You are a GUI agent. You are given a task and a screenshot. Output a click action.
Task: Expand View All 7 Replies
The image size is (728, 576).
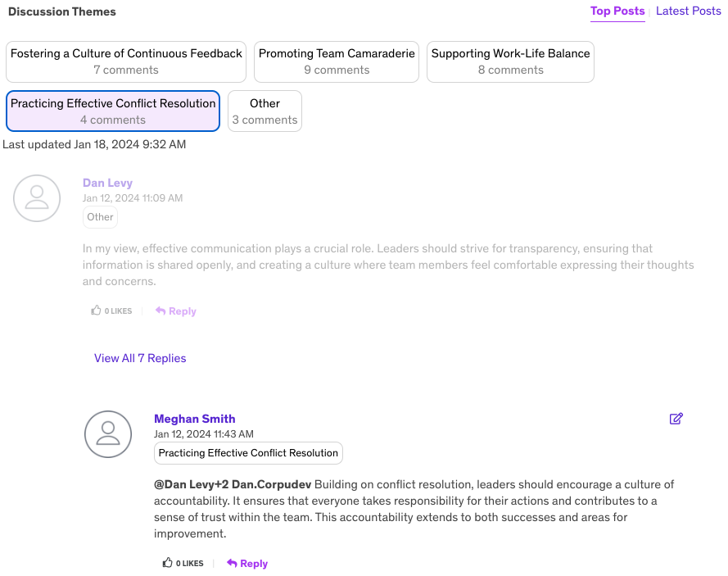pos(140,358)
